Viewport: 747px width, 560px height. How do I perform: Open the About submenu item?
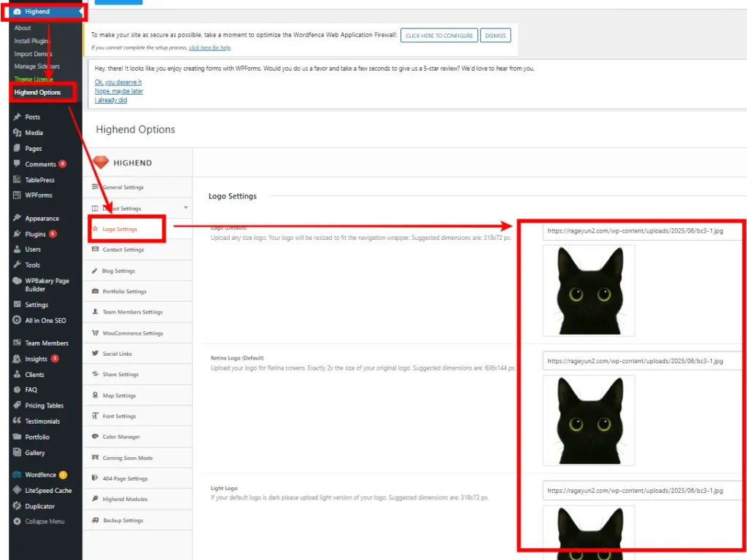click(23, 28)
